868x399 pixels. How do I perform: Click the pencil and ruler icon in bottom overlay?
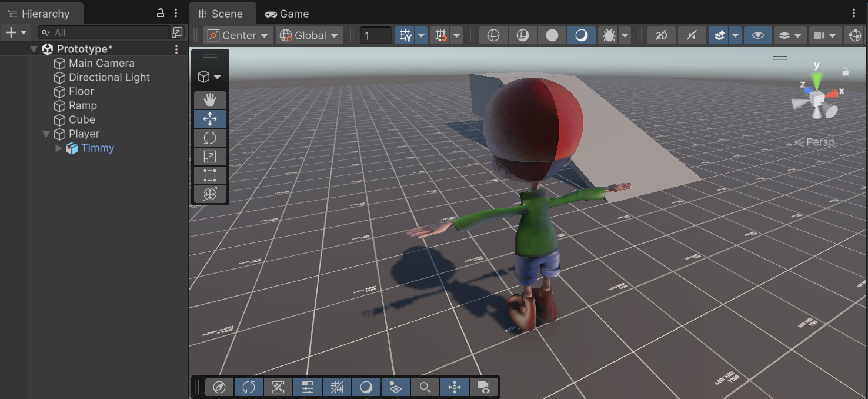tap(278, 387)
